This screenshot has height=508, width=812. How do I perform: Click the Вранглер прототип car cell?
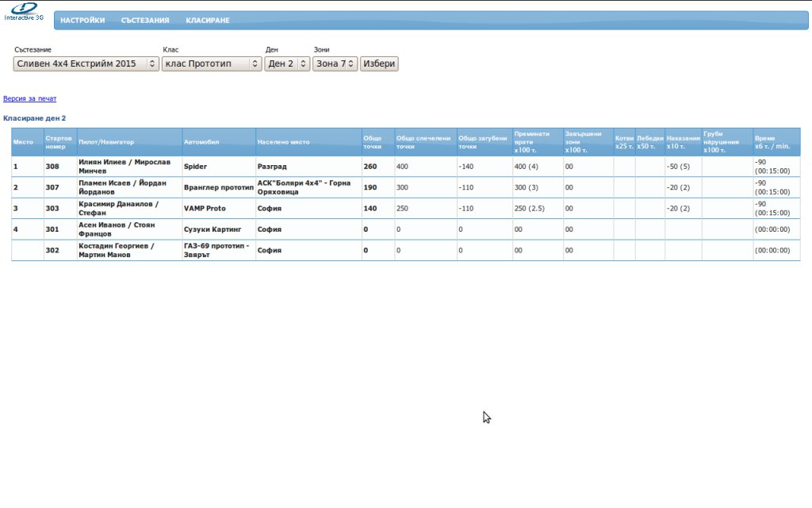218,188
